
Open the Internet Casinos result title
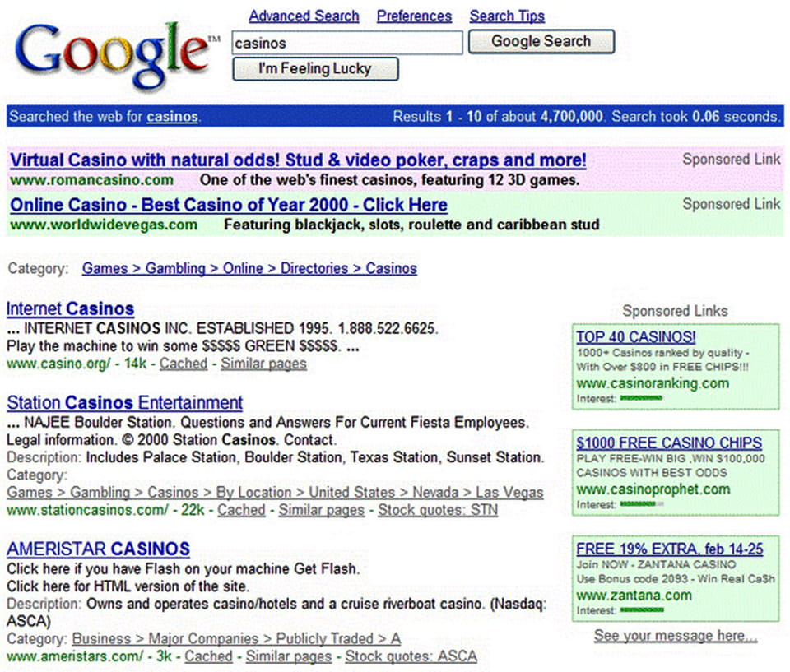point(70,308)
